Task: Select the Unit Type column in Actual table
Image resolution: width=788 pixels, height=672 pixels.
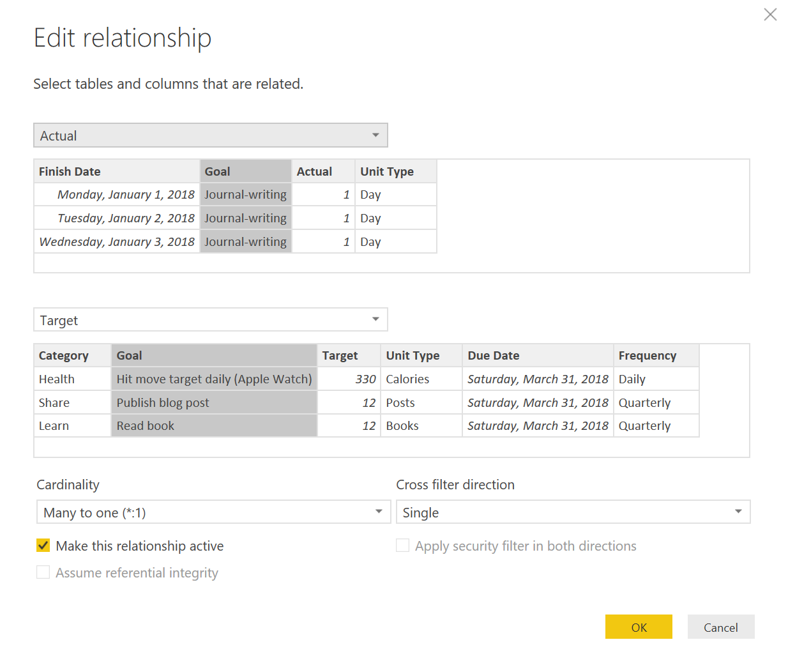Action: (x=386, y=171)
